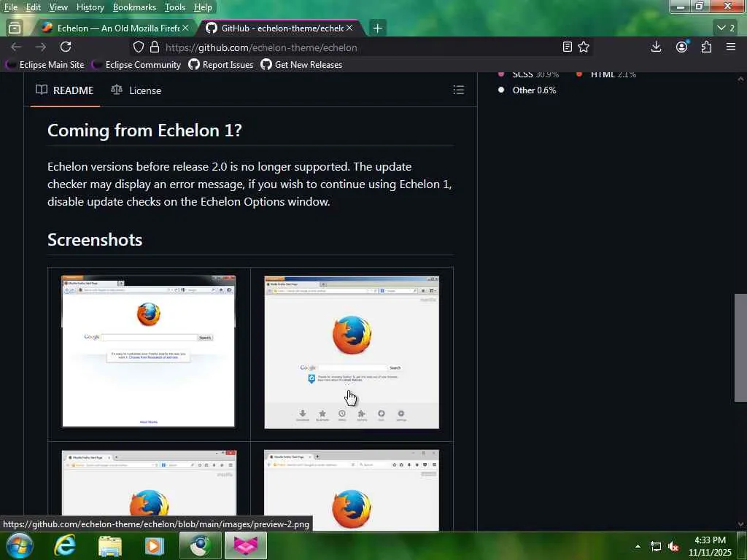Click the scrollbar up arrow
747x560 pixels.
740,79
